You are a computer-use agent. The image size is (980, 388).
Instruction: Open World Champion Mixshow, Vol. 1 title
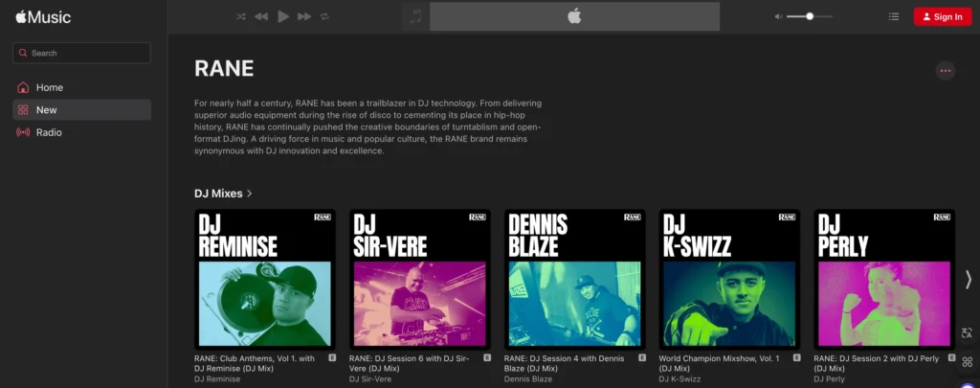720,364
